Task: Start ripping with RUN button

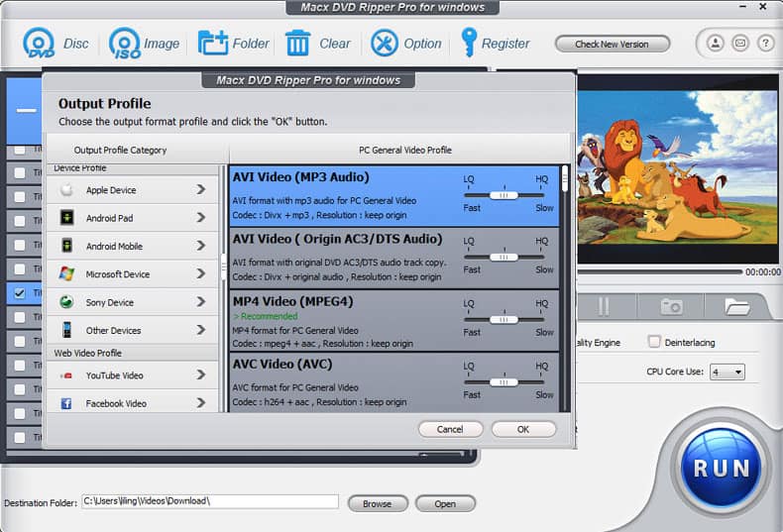Action: tap(722, 469)
